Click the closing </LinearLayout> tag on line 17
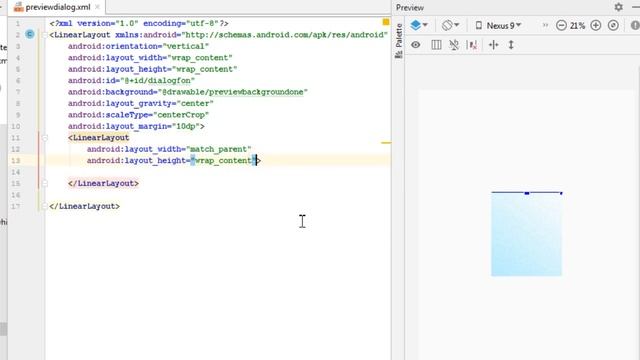Viewport: 640px width, 360px height. pos(84,206)
